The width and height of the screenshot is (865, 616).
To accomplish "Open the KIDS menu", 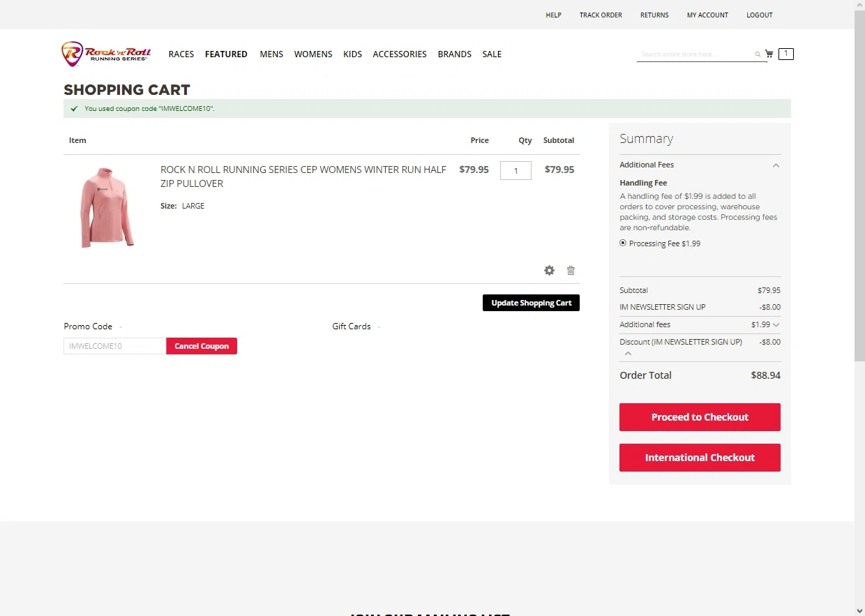I will click(x=352, y=54).
